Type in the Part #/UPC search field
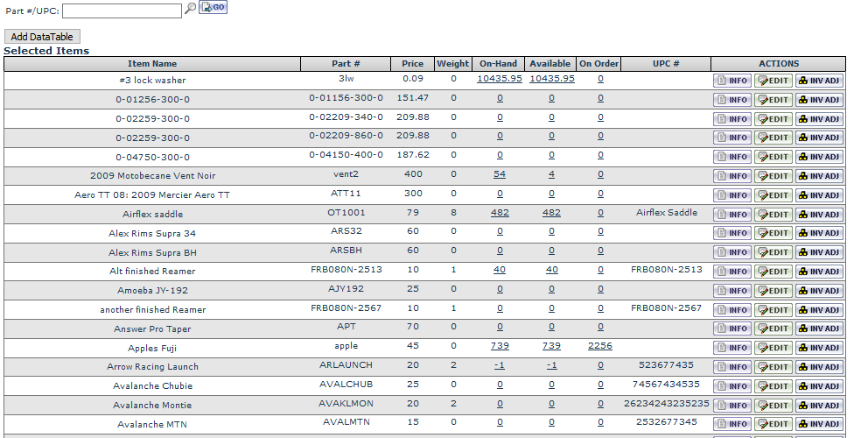This screenshot has width=868, height=438. click(122, 11)
